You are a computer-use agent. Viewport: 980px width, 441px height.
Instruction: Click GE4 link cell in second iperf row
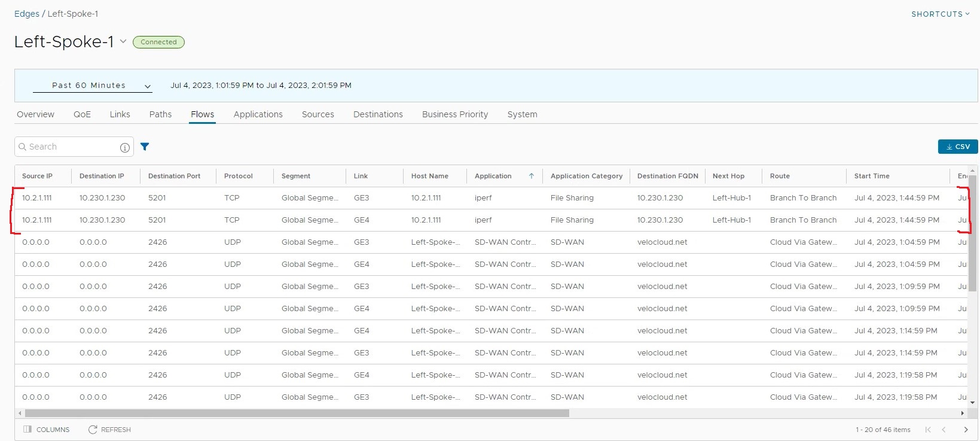coord(362,220)
